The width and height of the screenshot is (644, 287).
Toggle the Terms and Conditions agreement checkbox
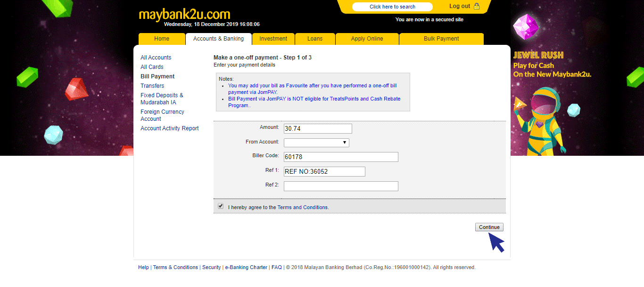click(221, 206)
